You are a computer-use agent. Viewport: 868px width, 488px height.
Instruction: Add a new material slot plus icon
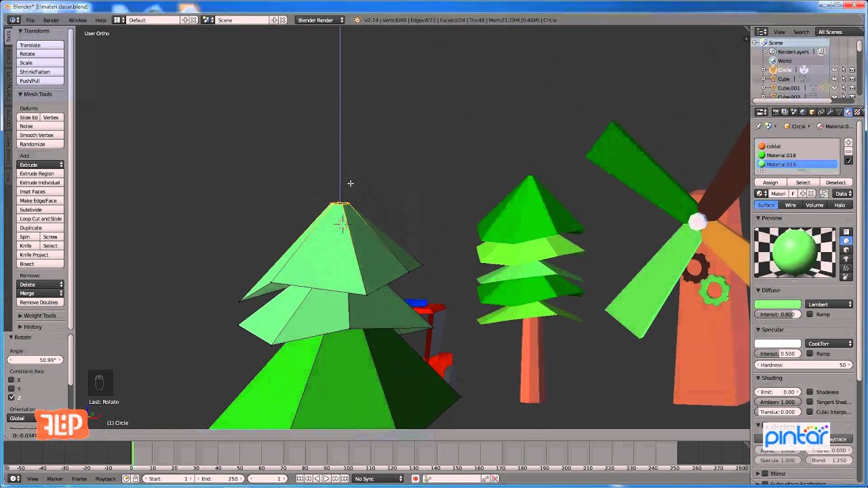[x=848, y=143]
